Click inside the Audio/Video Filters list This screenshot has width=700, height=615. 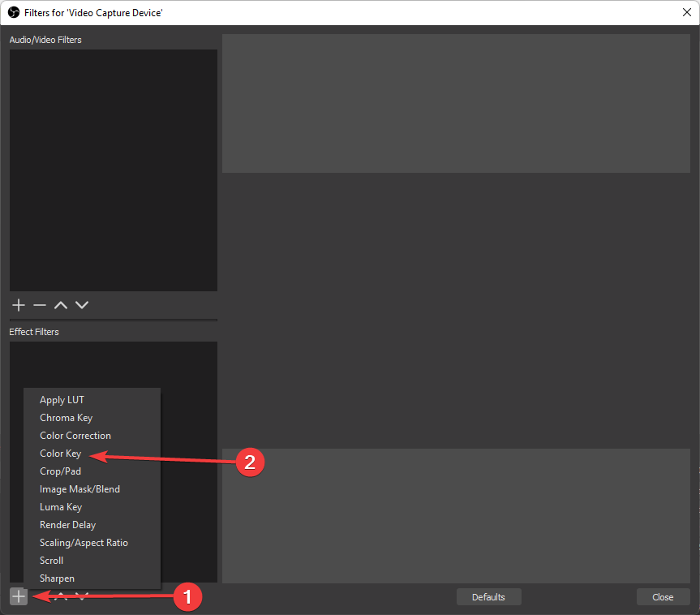(114, 170)
